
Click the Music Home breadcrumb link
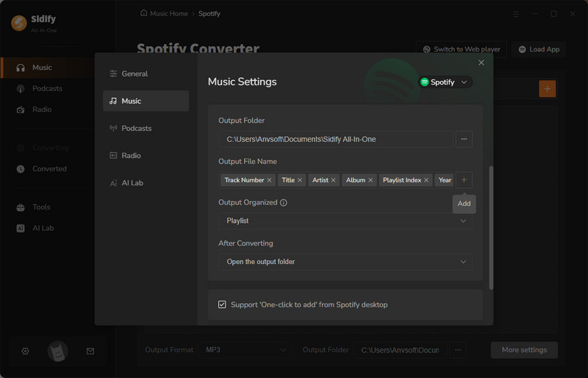pyautogui.click(x=164, y=13)
